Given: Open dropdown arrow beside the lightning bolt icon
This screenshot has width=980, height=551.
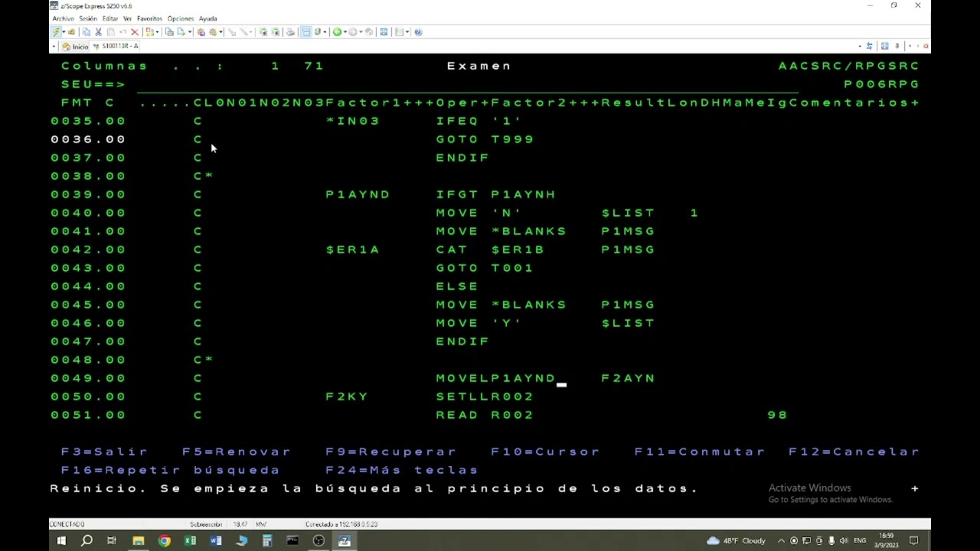Looking at the screenshot, I should tap(64, 32).
